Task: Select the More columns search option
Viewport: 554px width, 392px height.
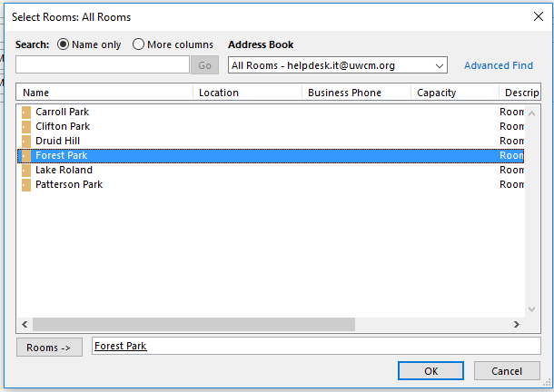Action: [138, 44]
